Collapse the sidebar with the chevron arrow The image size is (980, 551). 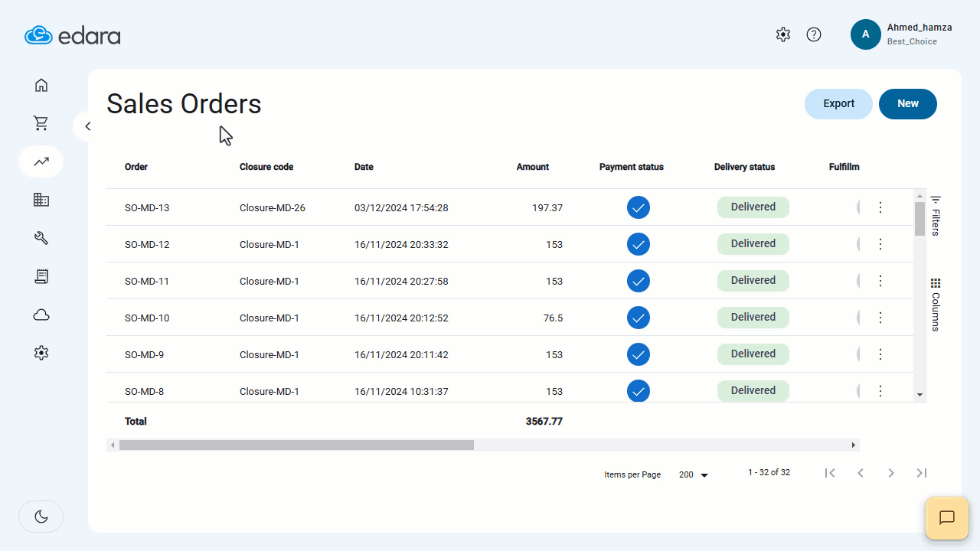pyautogui.click(x=87, y=126)
